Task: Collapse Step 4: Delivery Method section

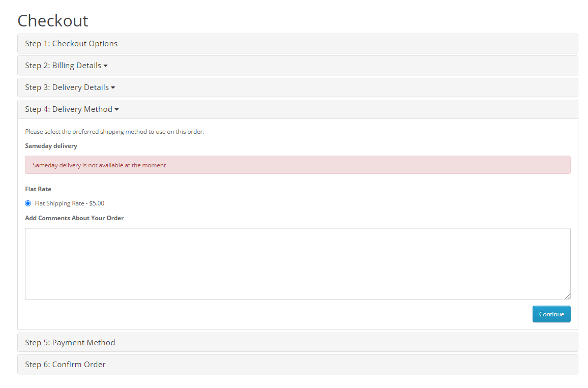Action: [69, 109]
